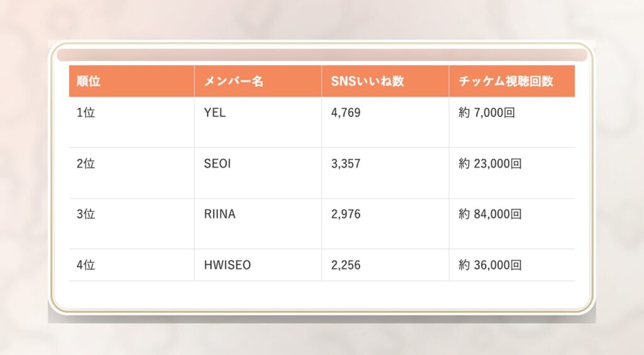Select the 4位 rank cell
Viewport: 644px width, 355px height.
click(x=86, y=265)
